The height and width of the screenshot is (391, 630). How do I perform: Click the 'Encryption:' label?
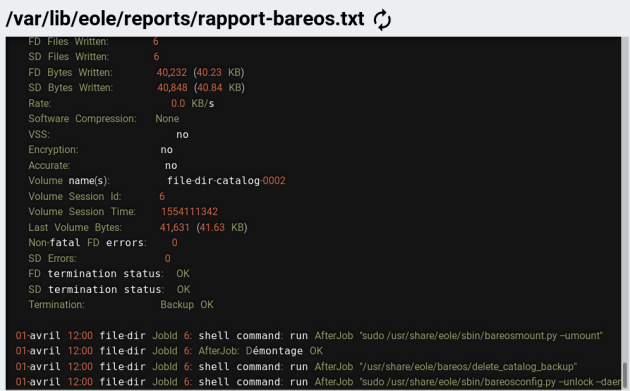click(x=53, y=150)
